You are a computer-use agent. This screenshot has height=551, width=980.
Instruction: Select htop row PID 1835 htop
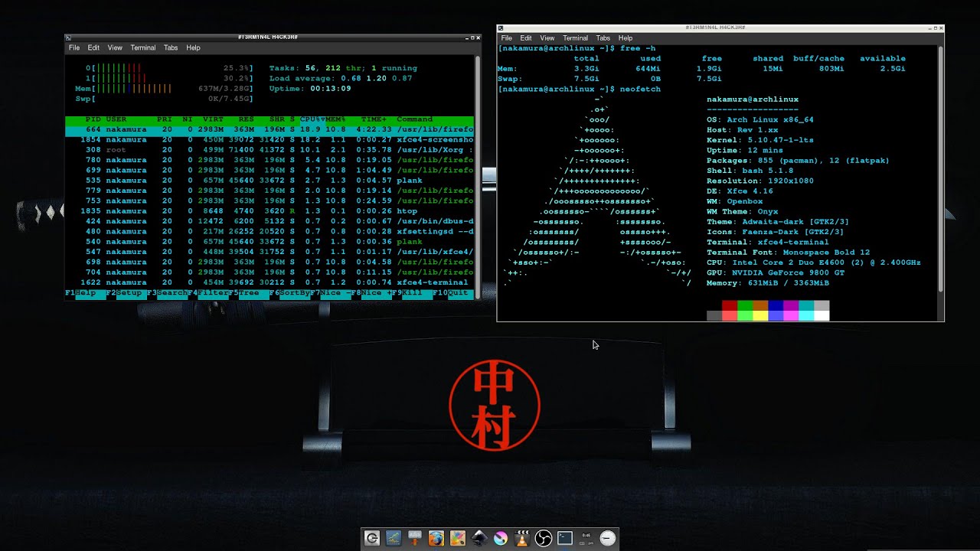269,211
